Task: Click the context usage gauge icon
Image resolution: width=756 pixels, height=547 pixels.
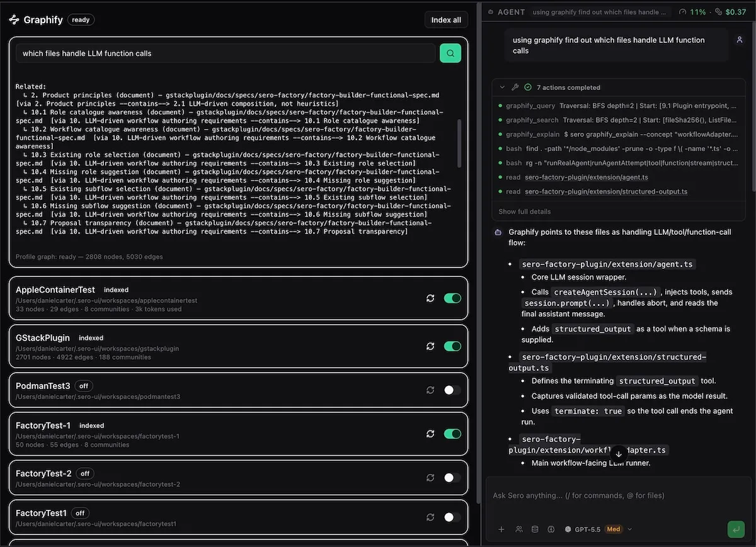Action: [x=684, y=12]
